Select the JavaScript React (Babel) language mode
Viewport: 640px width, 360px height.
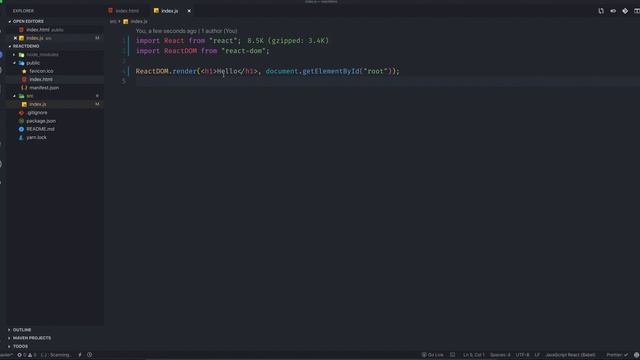coord(570,355)
